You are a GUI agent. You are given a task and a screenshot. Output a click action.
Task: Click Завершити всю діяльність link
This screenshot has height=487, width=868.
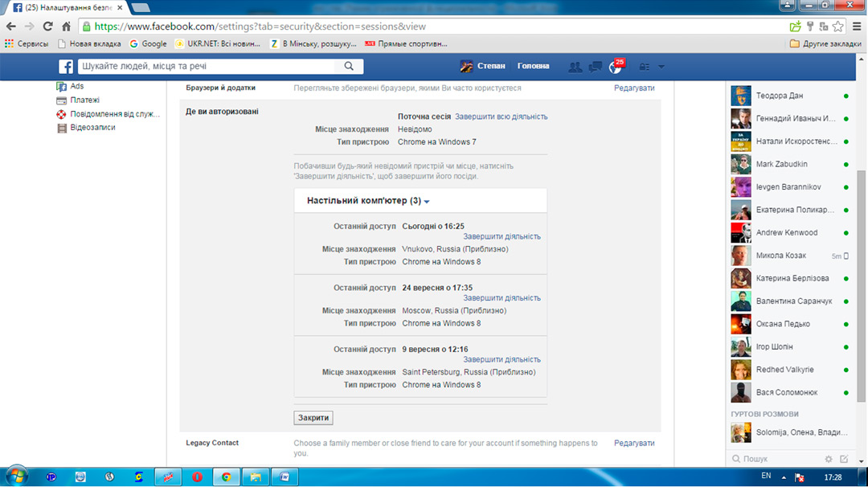coord(501,117)
